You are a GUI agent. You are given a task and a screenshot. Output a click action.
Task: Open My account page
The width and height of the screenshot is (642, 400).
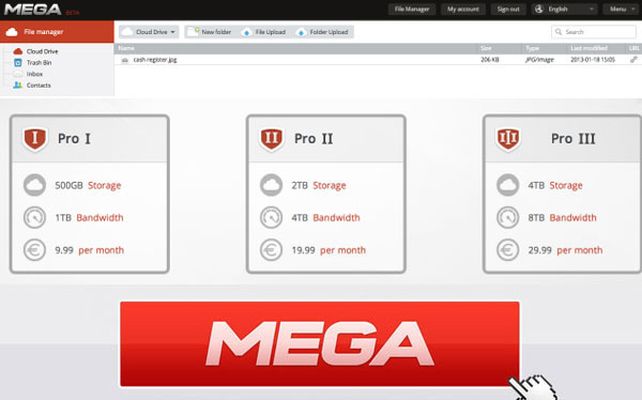pyautogui.click(x=463, y=9)
